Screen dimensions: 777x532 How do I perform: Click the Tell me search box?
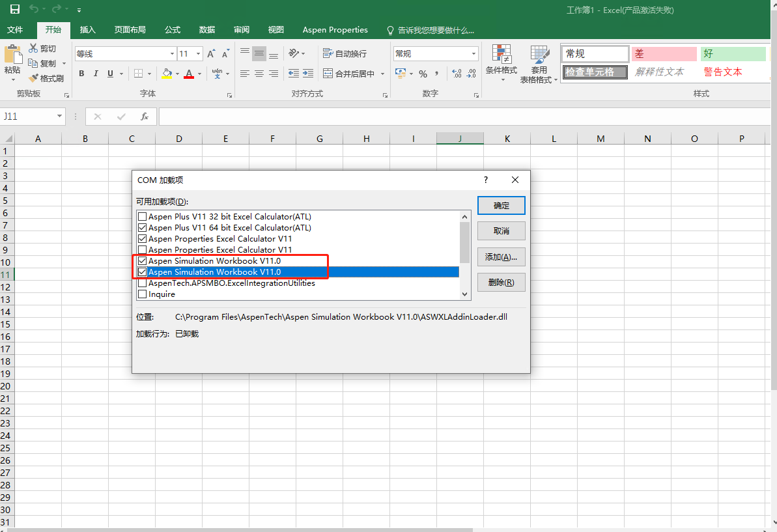click(x=430, y=30)
